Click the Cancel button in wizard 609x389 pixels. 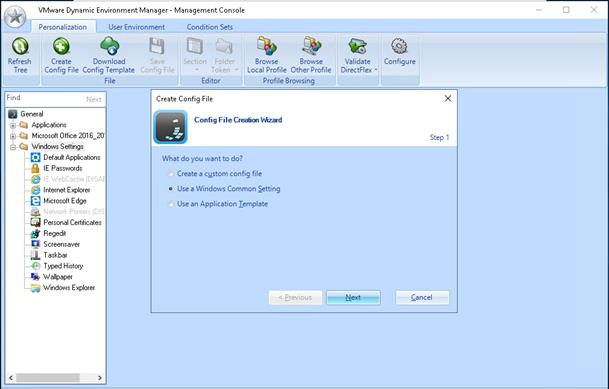pyautogui.click(x=422, y=297)
